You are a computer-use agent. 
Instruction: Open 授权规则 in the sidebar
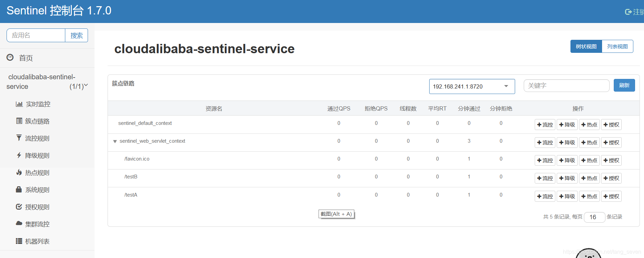tap(37, 207)
